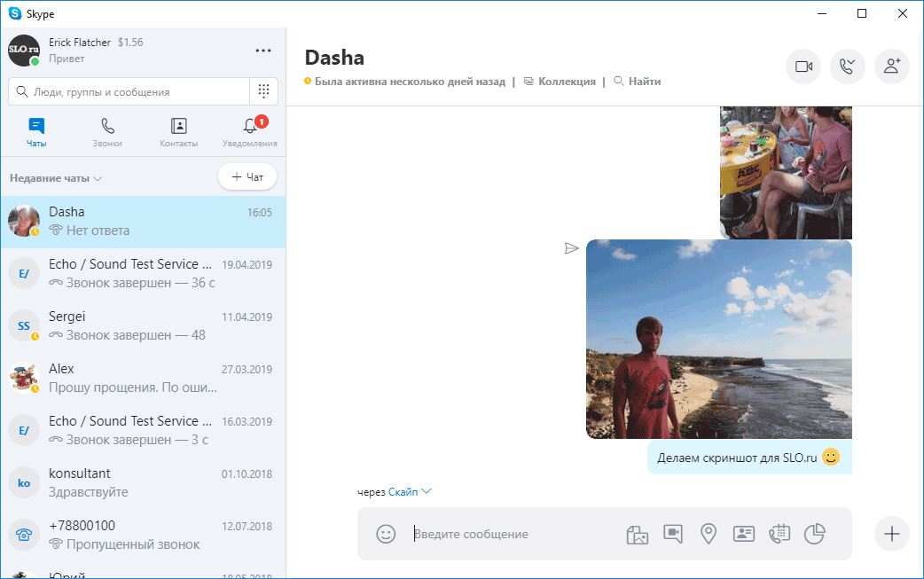Viewport: 924px width, 579px height.
Task: Click Erick Flatcher profile avatar
Action: point(24,51)
